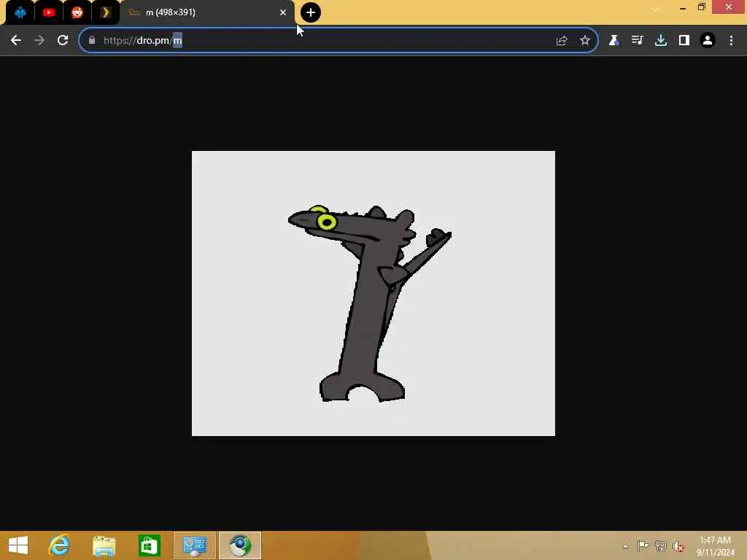This screenshot has height=560, width=747.
Task: Open the clock showing 1:47 AM
Action: [715, 545]
